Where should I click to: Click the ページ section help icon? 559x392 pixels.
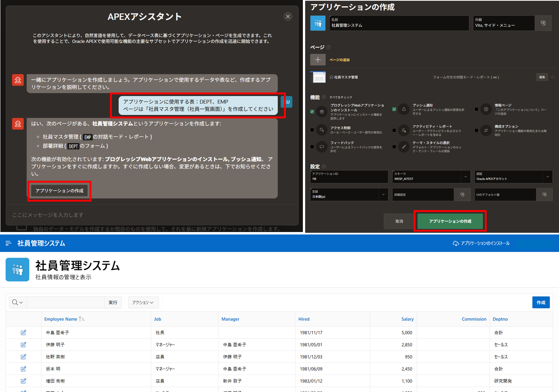click(328, 47)
